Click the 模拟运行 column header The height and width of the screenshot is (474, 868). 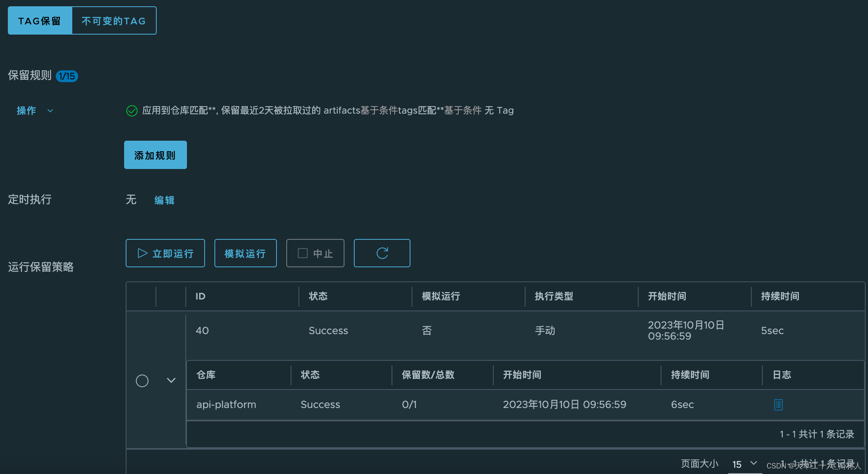[441, 296]
